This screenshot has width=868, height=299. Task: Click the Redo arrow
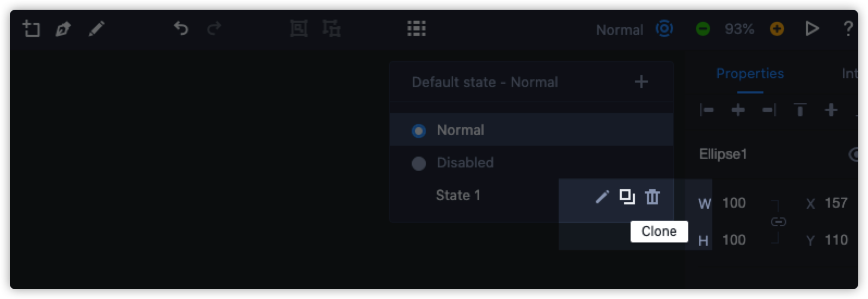(x=215, y=28)
